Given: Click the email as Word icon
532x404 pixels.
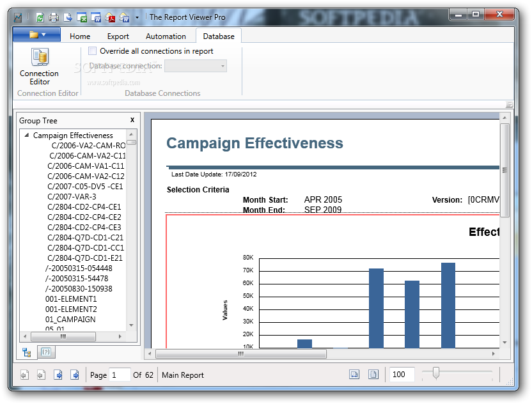Looking at the screenshot, I should 124,17.
